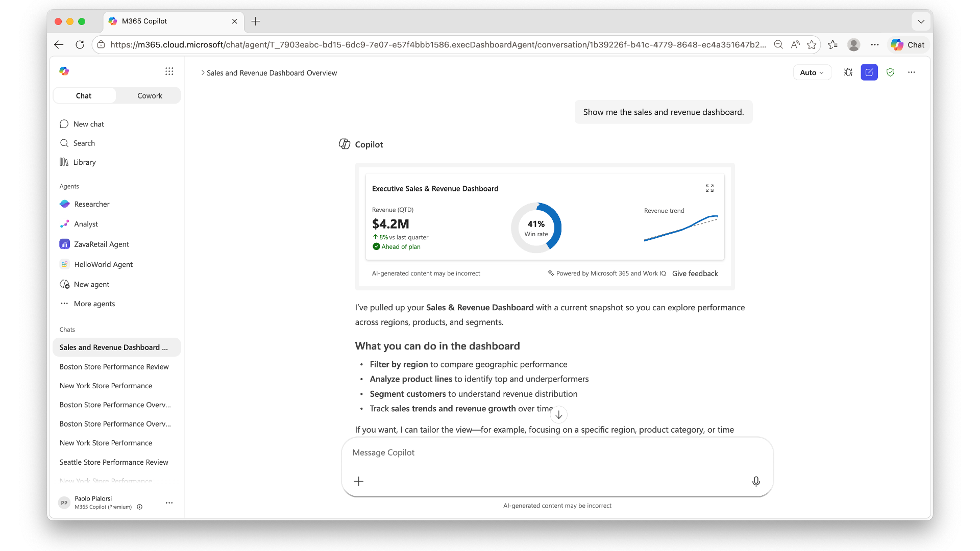This screenshot has height=551, width=980.
Task: Open the ZavaRetail Agent
Action: 116,244
